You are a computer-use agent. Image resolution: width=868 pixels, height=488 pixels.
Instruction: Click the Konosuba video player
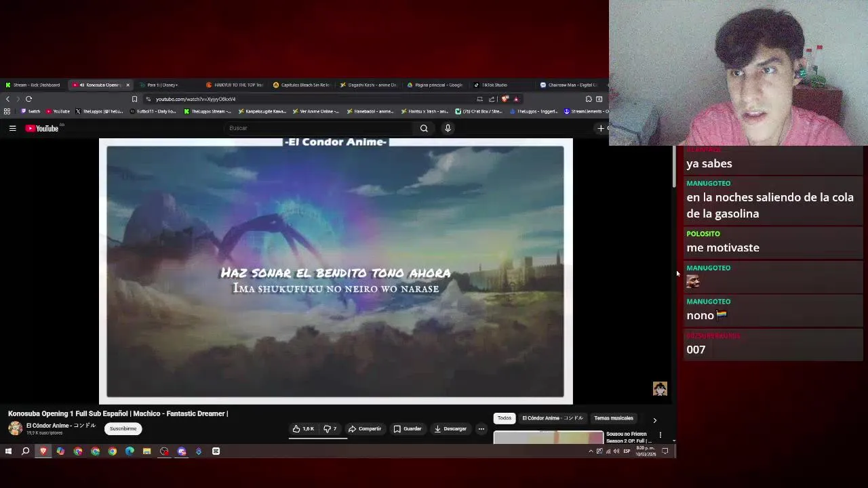(336, 271)
